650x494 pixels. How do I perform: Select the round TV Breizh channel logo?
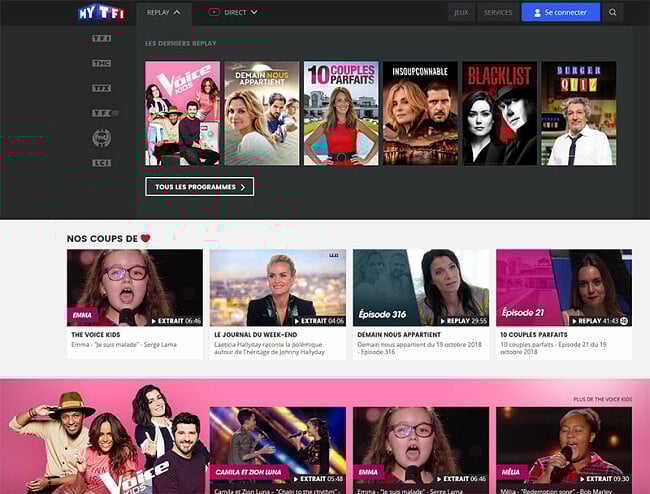pyautogui.click(x=102, y=138)
